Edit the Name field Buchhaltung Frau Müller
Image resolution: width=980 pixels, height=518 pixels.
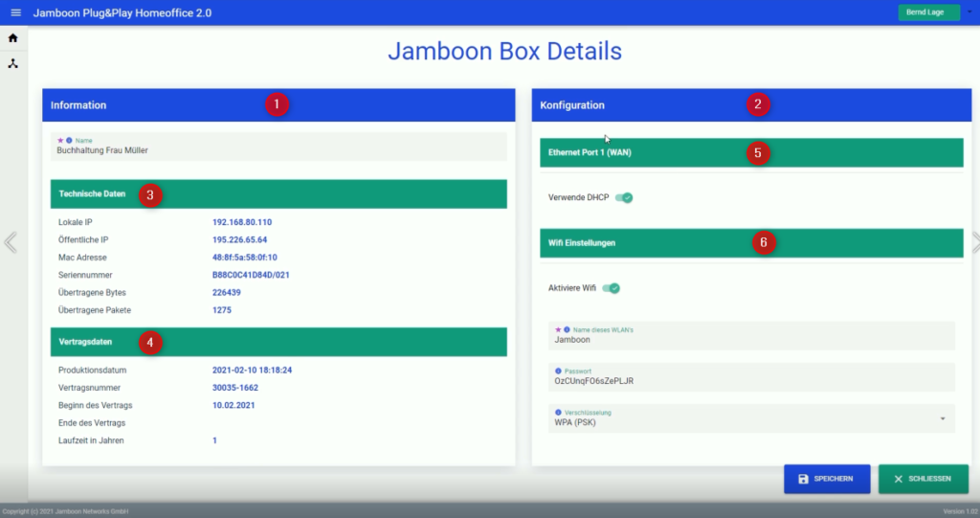coord(278,146)
